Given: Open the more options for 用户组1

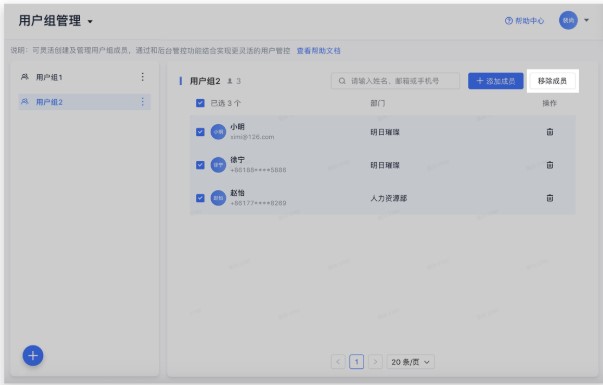Looking at the screenshot, I should [x=142, y=77].
